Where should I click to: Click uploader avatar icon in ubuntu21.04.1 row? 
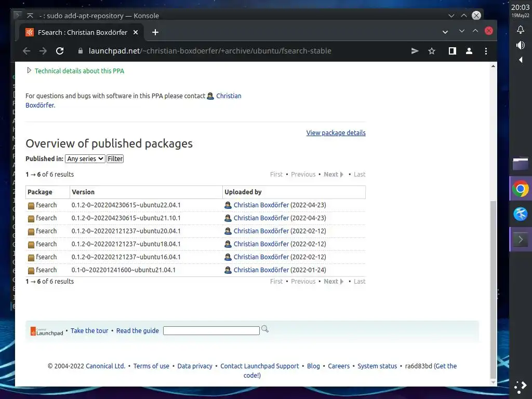pos(228,270)
